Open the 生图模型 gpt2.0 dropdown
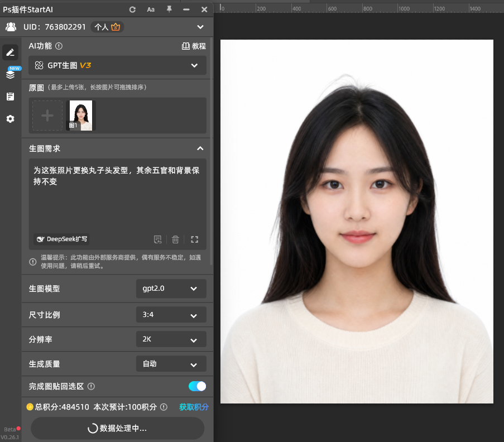Image resolution: width=504 pixels, height=442 pixels. [171, 289]
